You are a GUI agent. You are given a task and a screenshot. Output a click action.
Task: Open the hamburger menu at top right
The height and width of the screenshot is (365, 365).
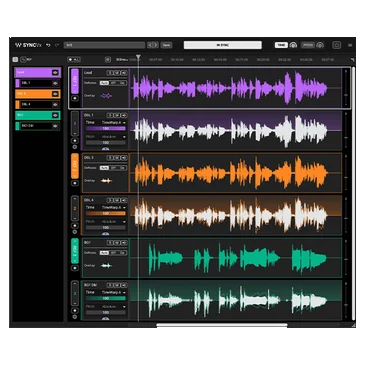350,45
